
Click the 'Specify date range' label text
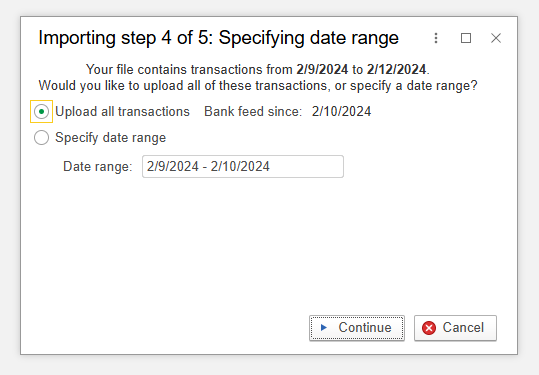click(111, 138)
